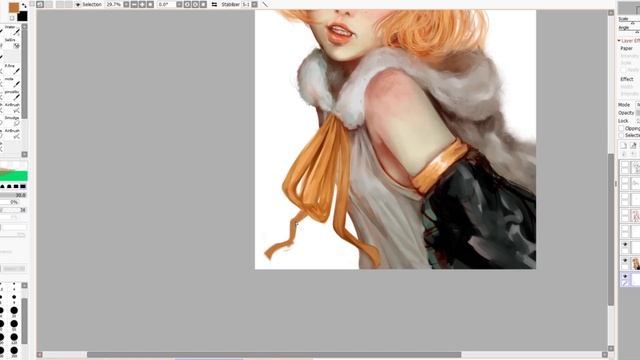Zoom out with the minus button
This screenshot has width=640, height=360.
tap(134, 4)
